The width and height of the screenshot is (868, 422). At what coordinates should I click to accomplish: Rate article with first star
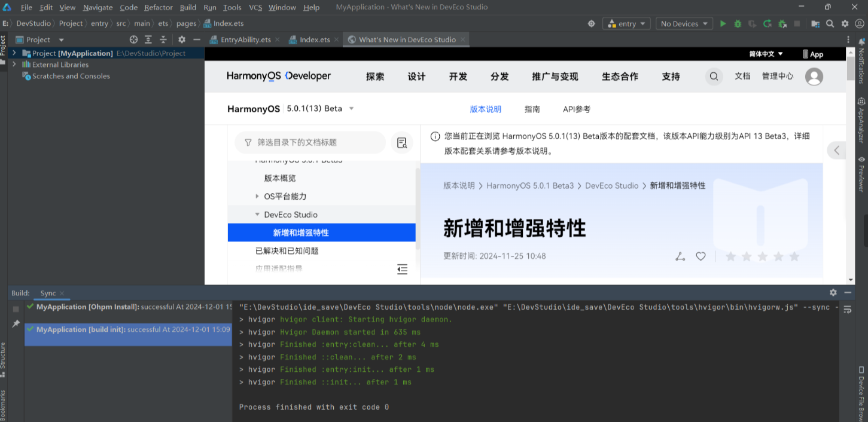click(x=730, y=256)
